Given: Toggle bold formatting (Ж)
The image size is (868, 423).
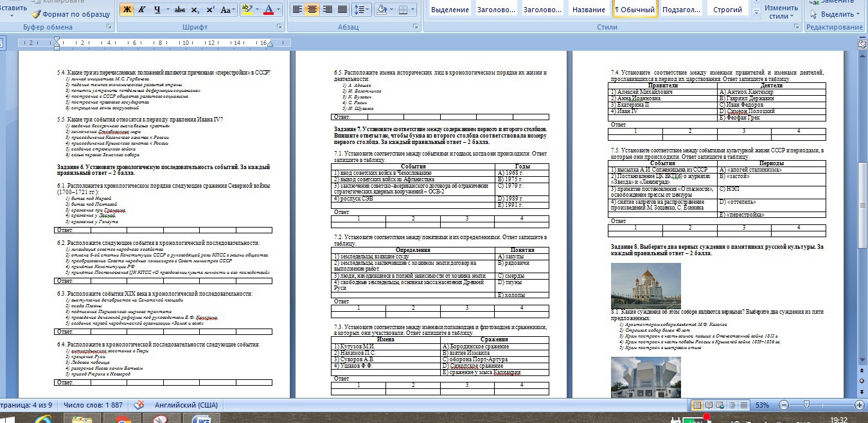Looking at the screenshot, I should click(x=127, y=10).
